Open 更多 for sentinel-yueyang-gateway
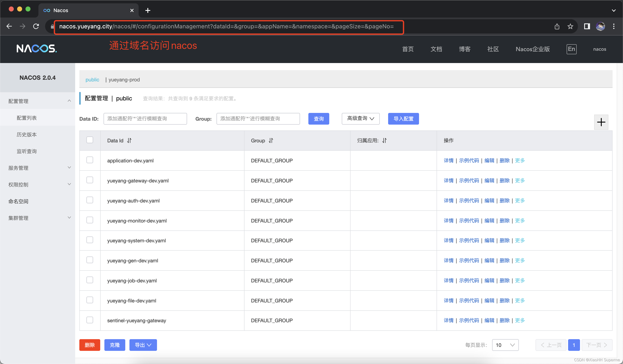Image resolution: width=623 pixels, height=364 pixels. pyautogui.click(x=520, y=321)
